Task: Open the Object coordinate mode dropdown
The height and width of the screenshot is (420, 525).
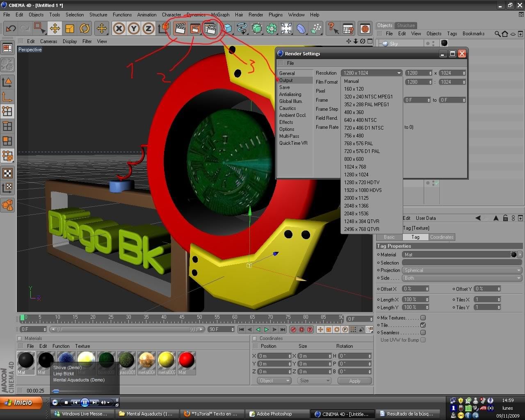Action: [x=274, y=381]
